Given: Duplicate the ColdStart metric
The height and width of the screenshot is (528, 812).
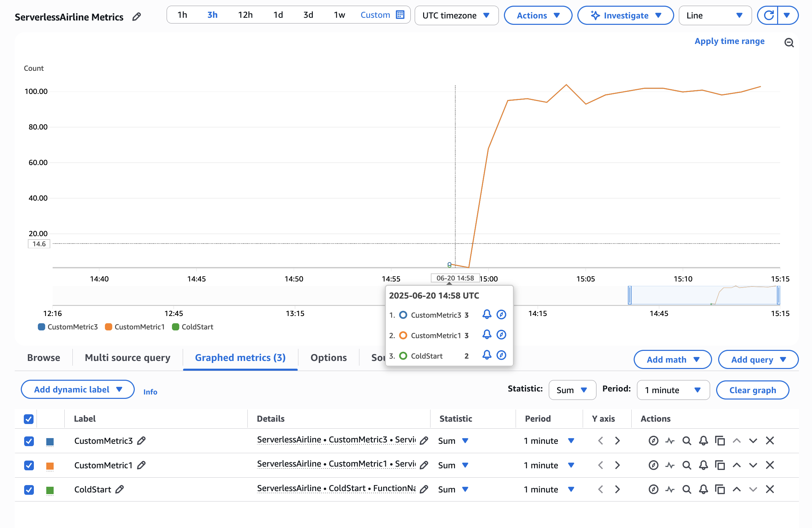Looking at the screenshot, I should point(720,489).
